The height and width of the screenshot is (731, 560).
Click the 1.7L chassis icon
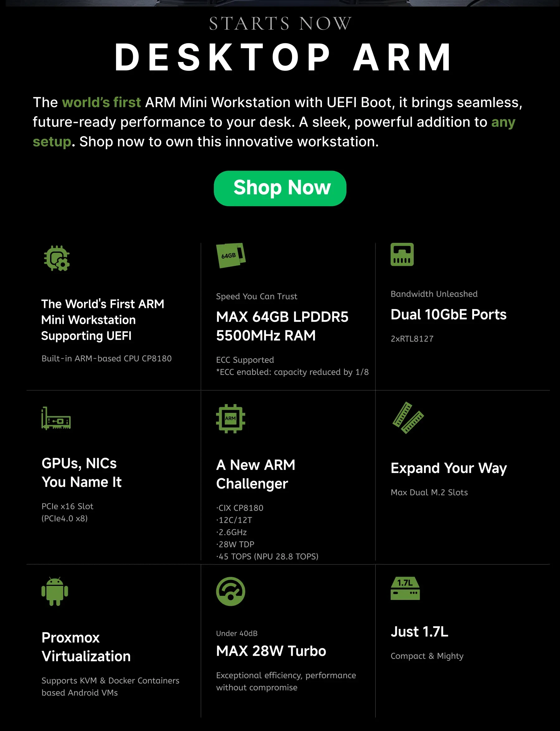(x=405, y=588)
